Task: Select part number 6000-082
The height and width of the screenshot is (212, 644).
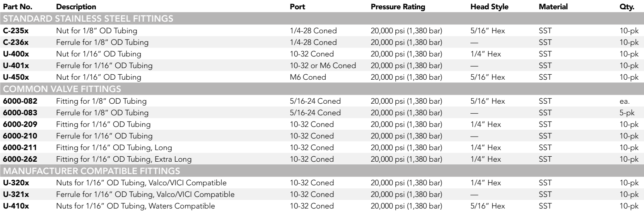Action: pos(20,101)
